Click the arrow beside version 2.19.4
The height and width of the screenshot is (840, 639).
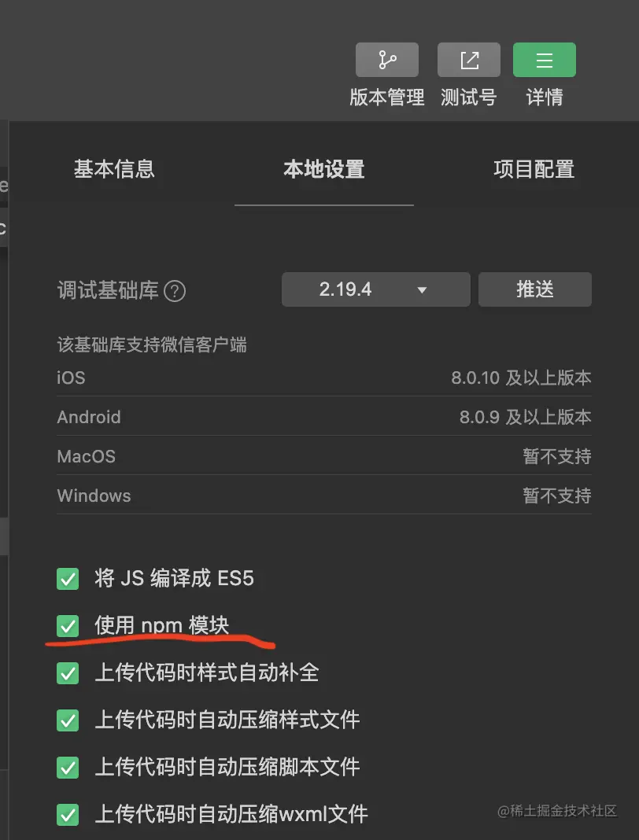click(423, 289)
